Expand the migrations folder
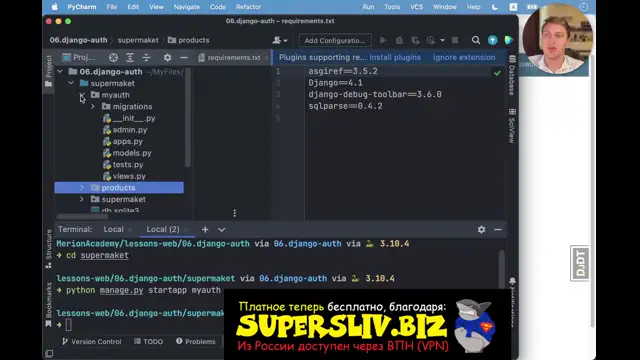640x360 pixels. tap(93, 106)
